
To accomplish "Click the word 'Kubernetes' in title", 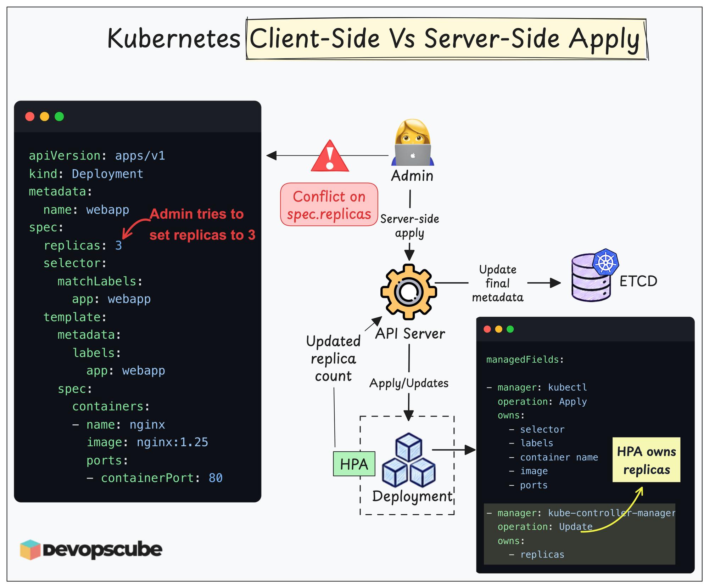I will click(x=174, y=39).
